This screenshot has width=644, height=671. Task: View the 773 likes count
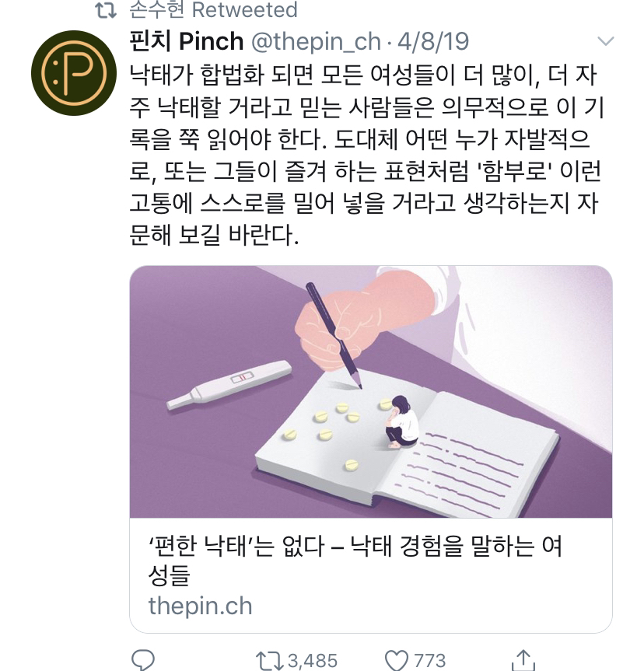point(429,660)
